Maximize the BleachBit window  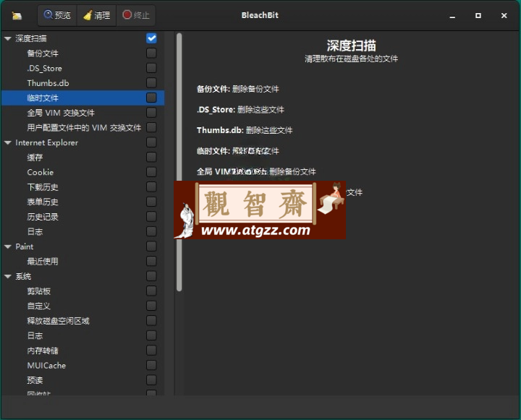point(478,16)
